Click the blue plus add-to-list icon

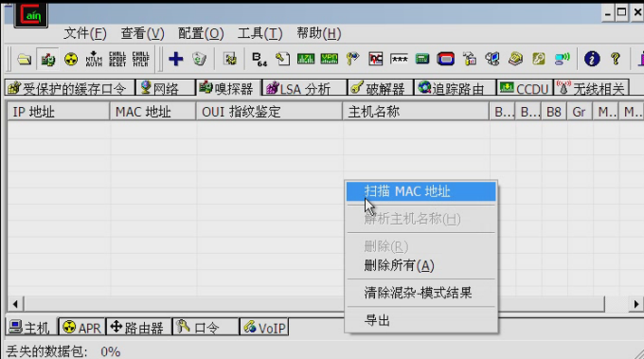point(176,59)
